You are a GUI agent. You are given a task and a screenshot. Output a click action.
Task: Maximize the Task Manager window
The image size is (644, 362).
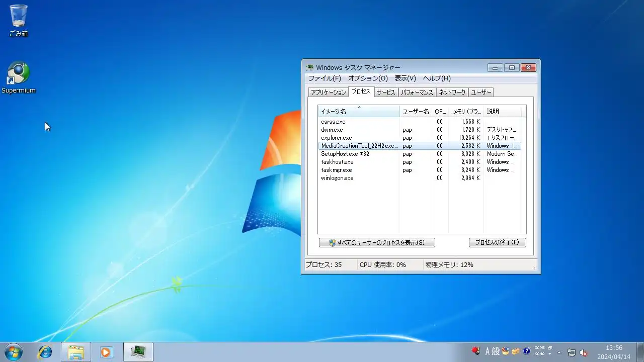click(x=512, y=68)
